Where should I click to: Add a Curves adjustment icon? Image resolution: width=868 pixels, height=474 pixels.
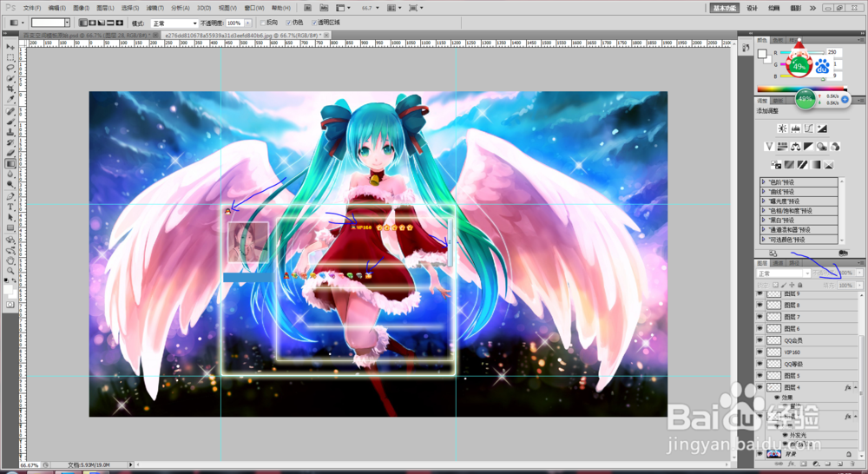[809, 128]
